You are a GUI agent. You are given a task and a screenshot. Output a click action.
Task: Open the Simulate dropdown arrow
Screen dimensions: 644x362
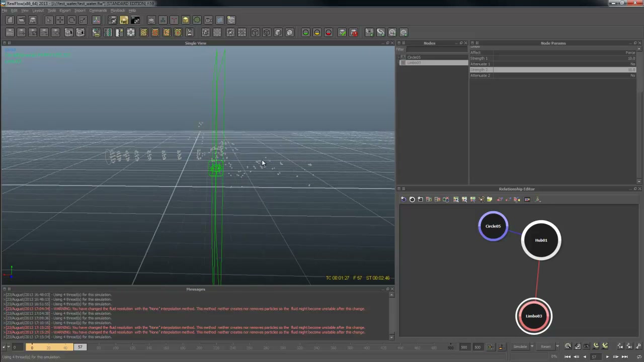pyautogui.click(x=531, y=346)
